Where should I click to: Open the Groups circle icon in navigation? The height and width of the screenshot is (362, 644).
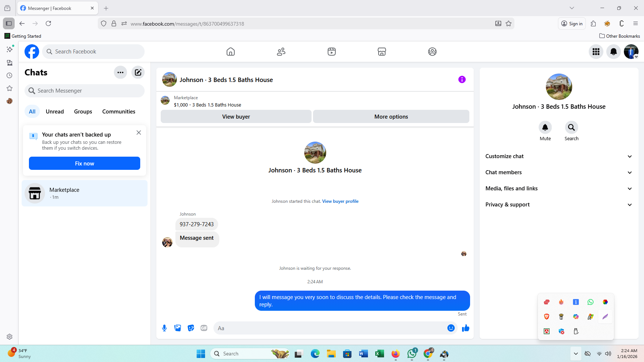(x=432, y=52)
